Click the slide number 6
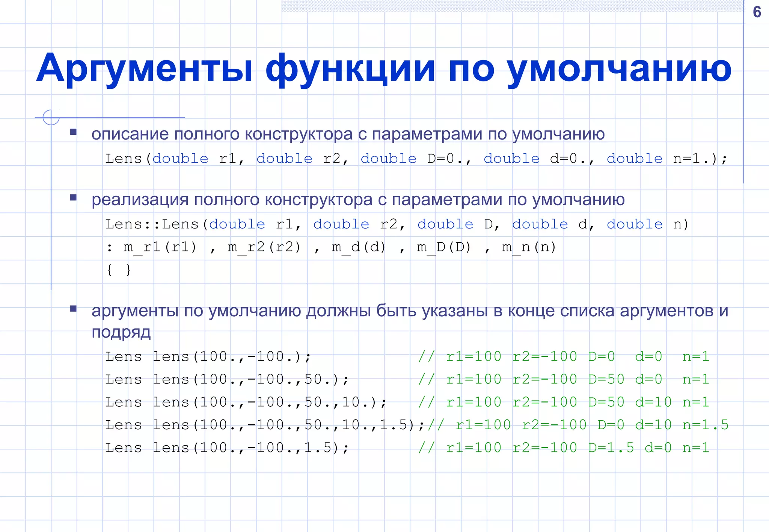This screenshot has width=769, height=532. click(x=757, y=12)
